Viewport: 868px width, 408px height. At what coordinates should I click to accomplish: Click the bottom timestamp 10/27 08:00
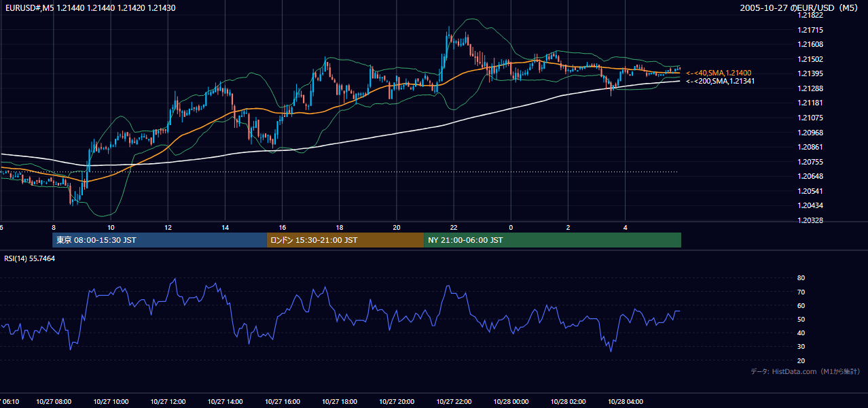click(x=53, y=402)
